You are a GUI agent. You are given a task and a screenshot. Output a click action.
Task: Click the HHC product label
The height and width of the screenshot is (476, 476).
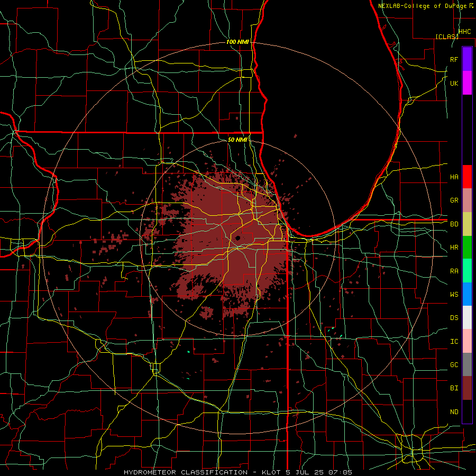464,32
